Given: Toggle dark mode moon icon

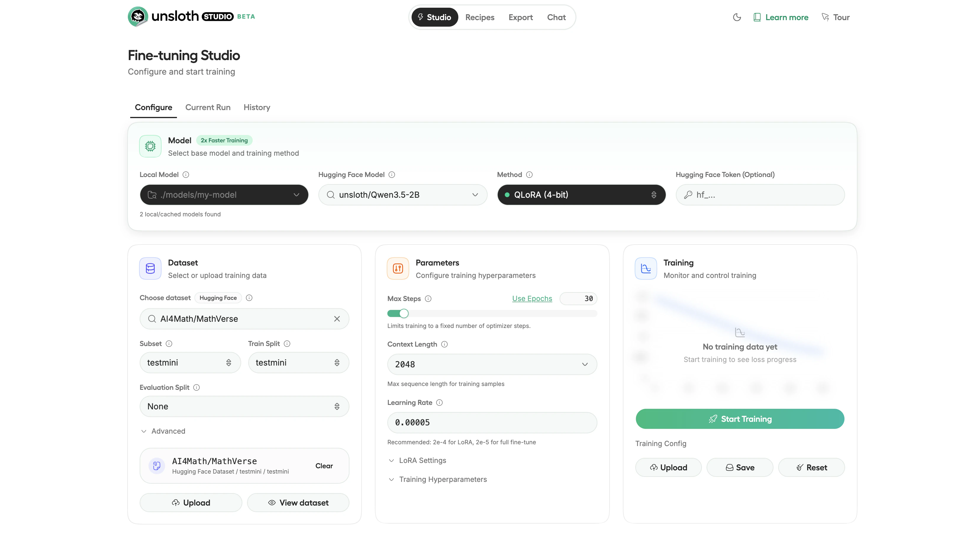Looking at the screenshot, I should [x=736, y=17].
